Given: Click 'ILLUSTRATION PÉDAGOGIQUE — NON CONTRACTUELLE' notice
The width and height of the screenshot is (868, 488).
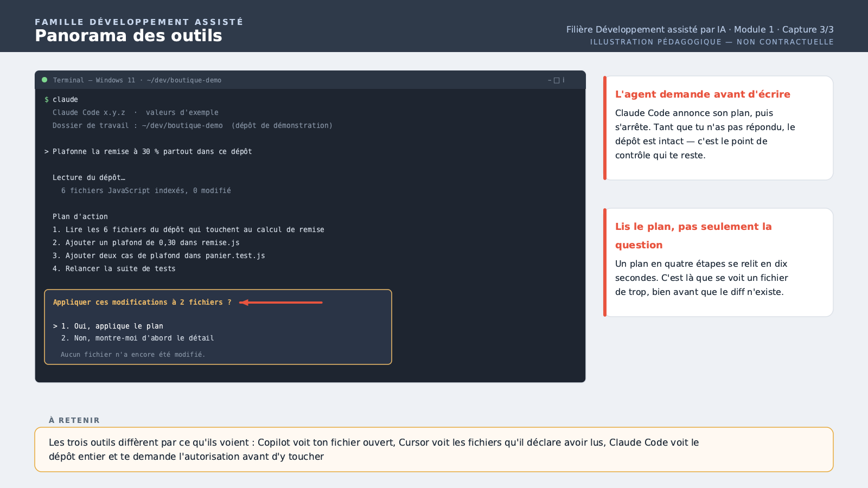Looking at the screenshot, I should tap(712, 42).
